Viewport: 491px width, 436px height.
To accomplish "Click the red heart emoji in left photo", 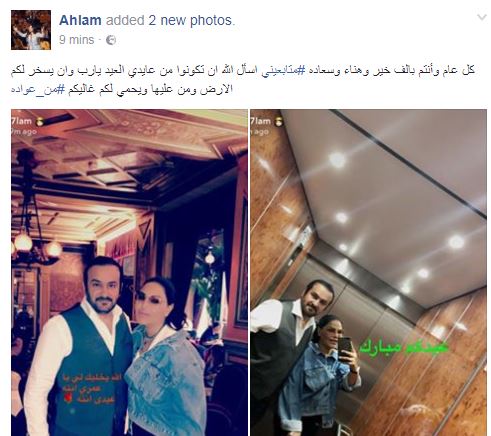I will pos(69,398).
